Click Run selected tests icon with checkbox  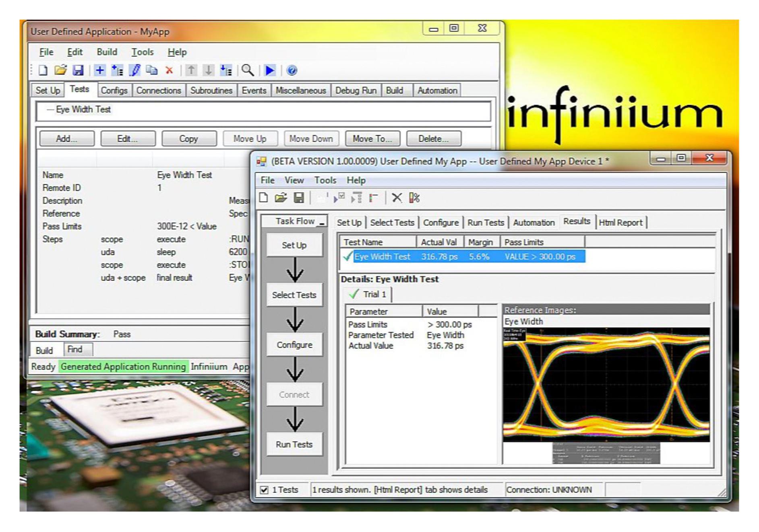coord(339,198)
